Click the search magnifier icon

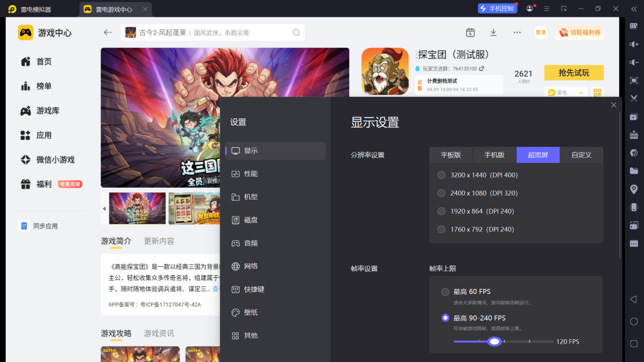[296, 32]
